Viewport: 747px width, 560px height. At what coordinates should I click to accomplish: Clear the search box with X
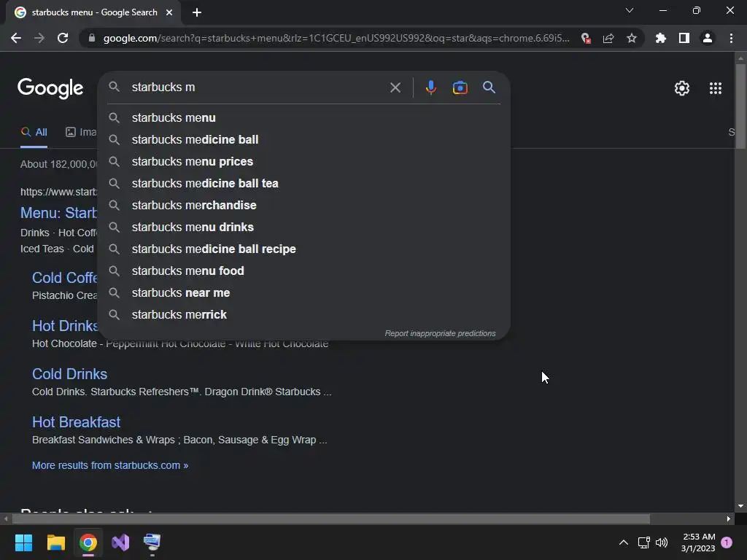[x=395, y=87]
